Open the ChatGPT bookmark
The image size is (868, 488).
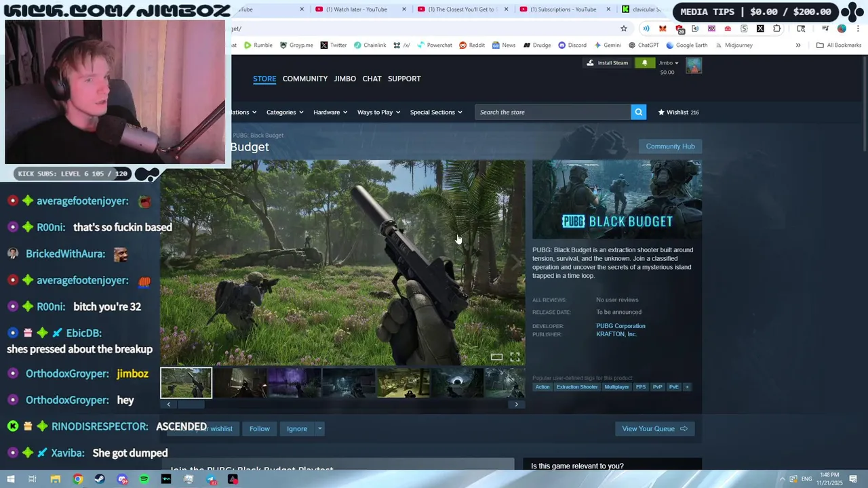point(644,45)
